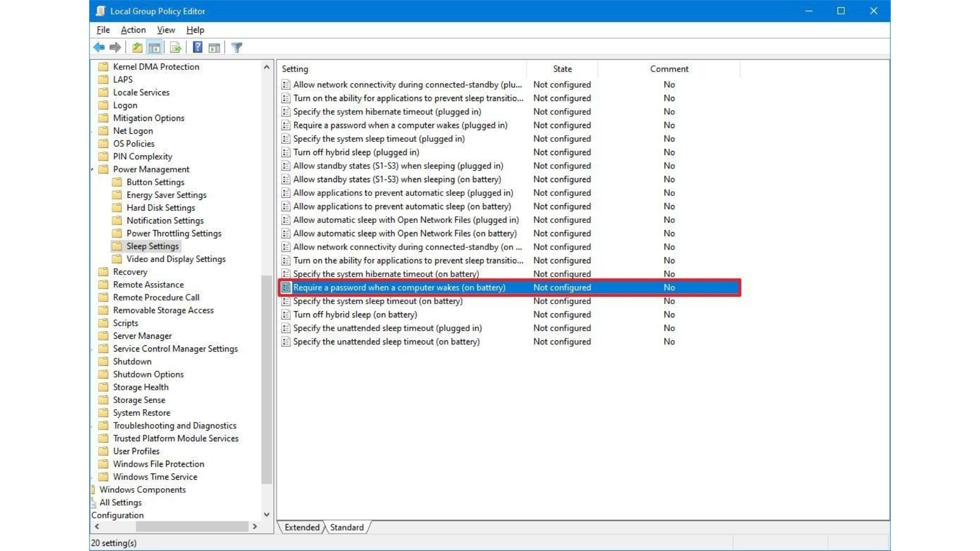Screen dimensions: 980x551
Task: Click the Help question mark icon
Action: [197, 47]
